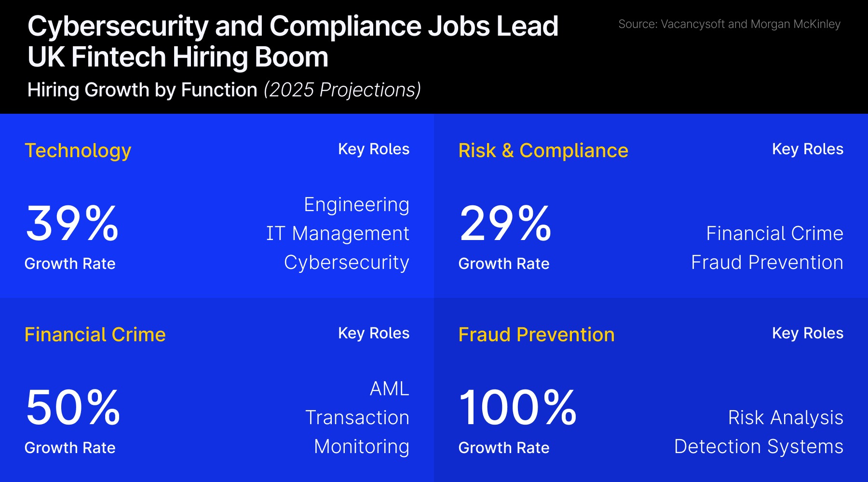
Task: Click the Key Roles label beside Risk & Compliance
Action: [807, 149]
